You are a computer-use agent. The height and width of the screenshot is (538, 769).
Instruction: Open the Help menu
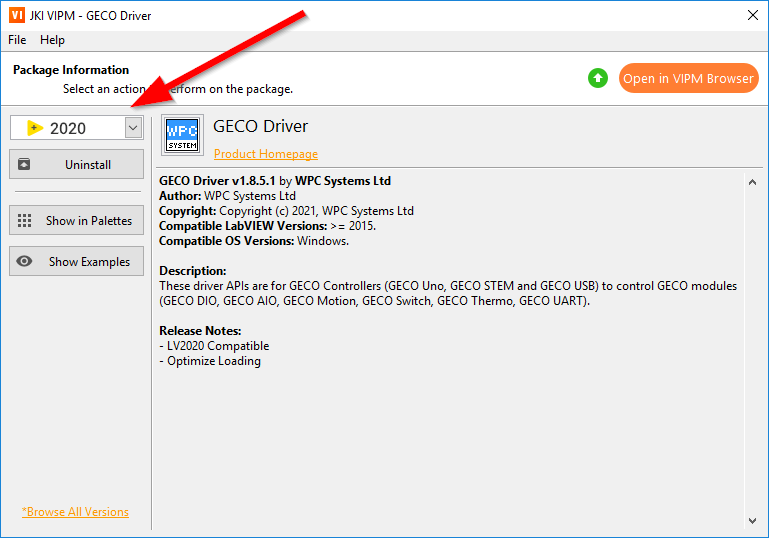(x=52, y=40)
